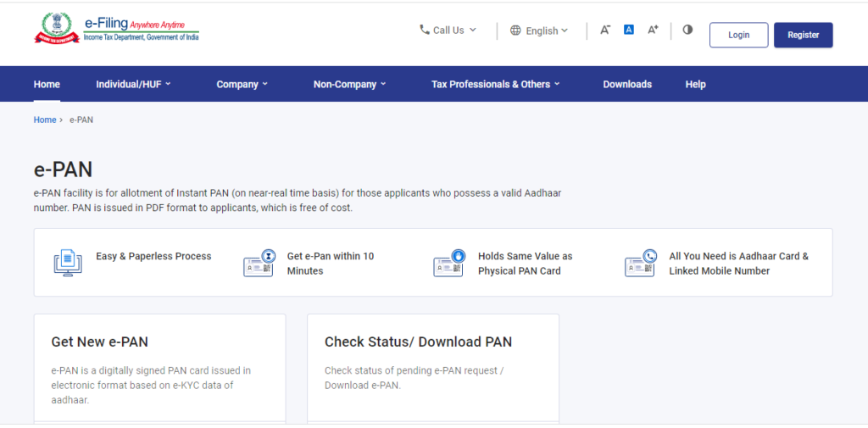Click the e-PAN page heading
The height and width of the screenshot is (428, 868).
coord(63,170)
